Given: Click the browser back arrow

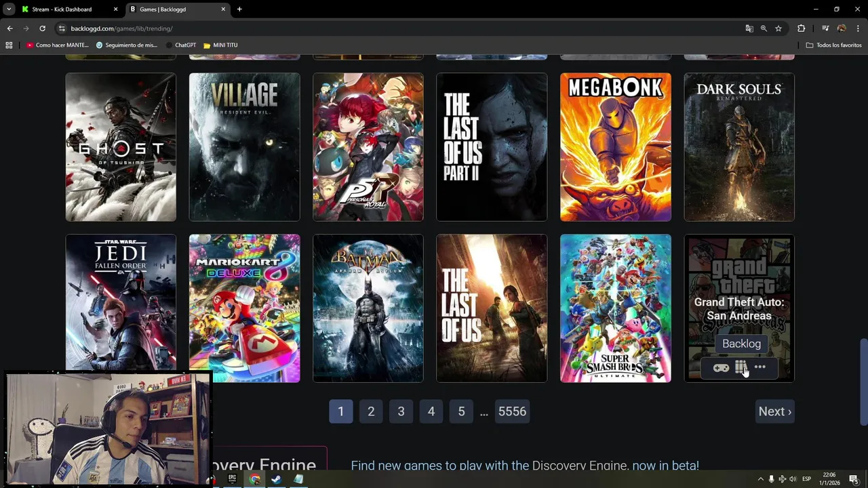Looking at the screenshot, I should (9, 28).
